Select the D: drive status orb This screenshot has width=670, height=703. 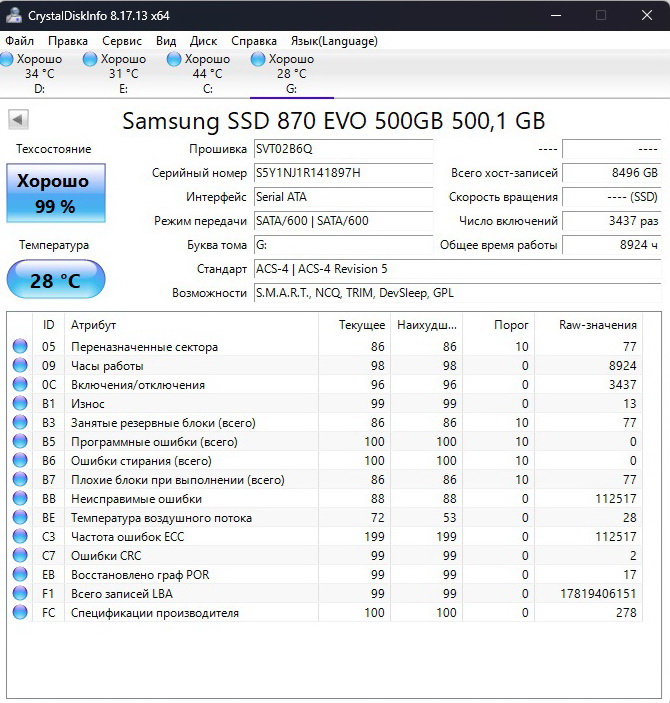point(7,60)
